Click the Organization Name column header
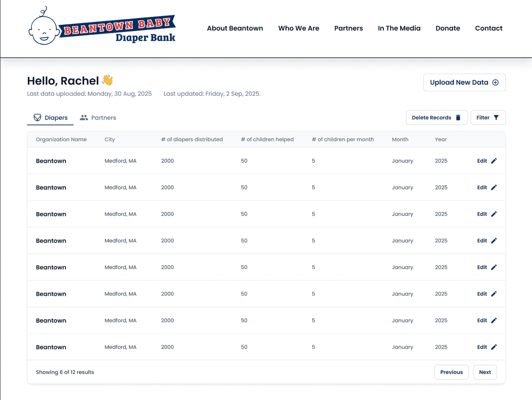The height and width of the screenshot is (400, 532). [x=61, y=139]
